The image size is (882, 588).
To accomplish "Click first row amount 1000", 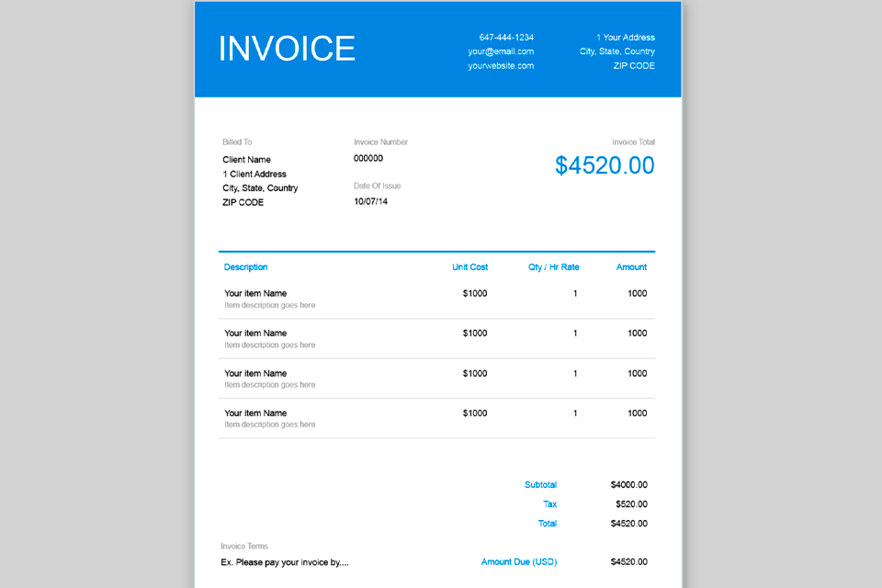I will (637, 293).
